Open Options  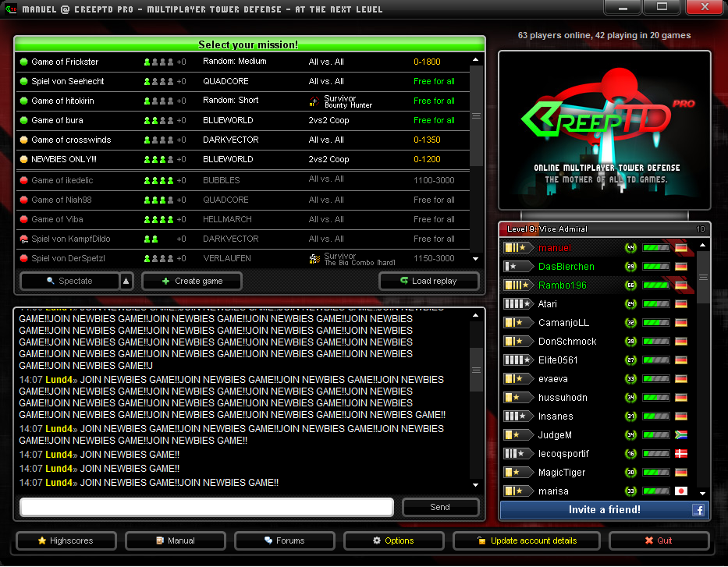[x=394, y=541]
